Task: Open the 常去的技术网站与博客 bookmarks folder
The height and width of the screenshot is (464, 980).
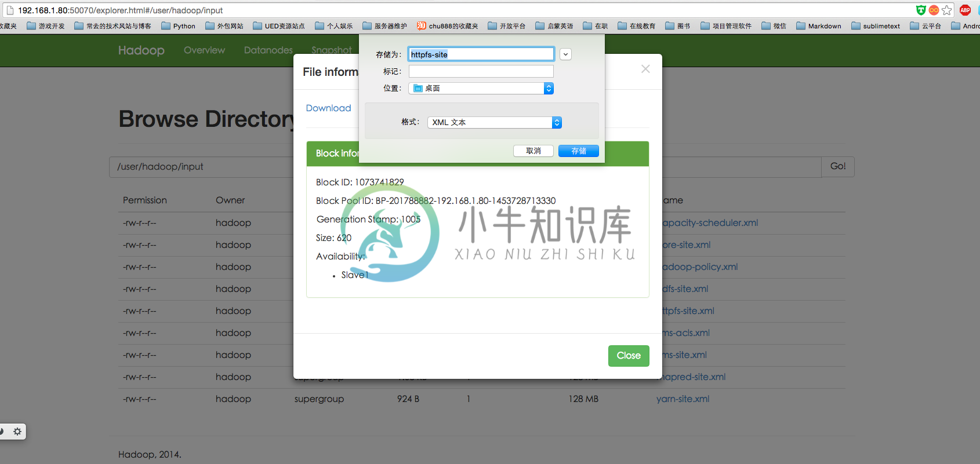Action: pyautogui.click(x=112, y=26)
